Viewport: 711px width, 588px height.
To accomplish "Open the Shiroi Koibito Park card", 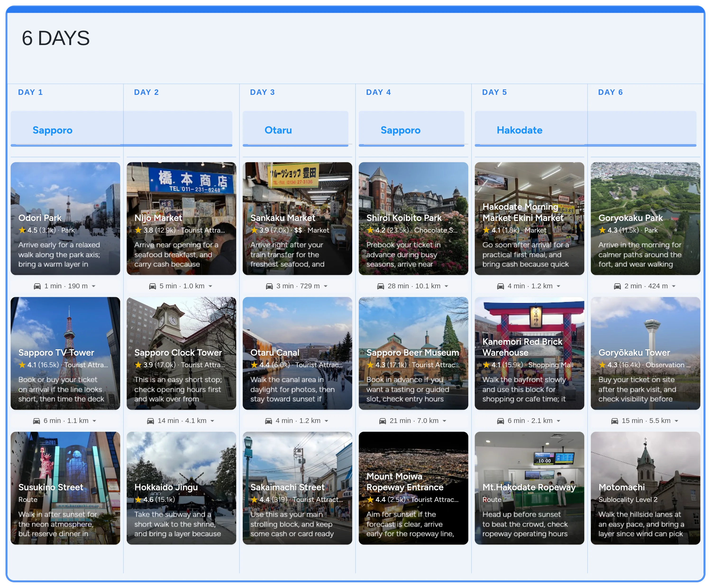I will click(x=413, y=218).
